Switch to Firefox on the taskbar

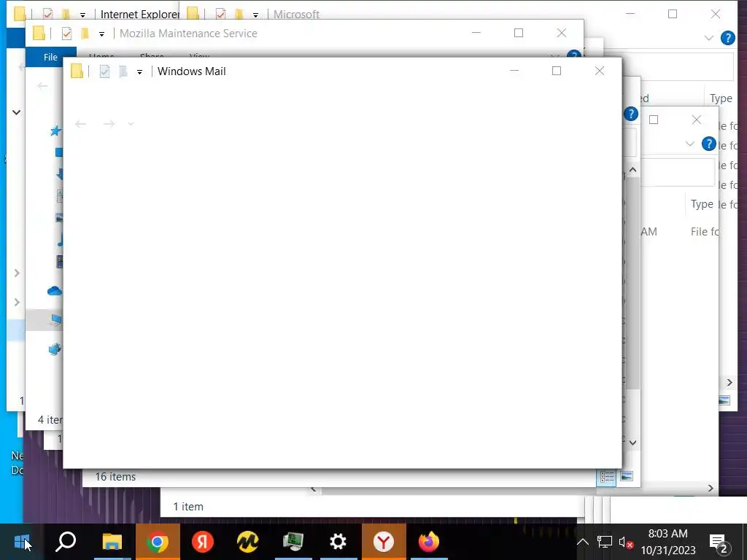coord(429,542)
